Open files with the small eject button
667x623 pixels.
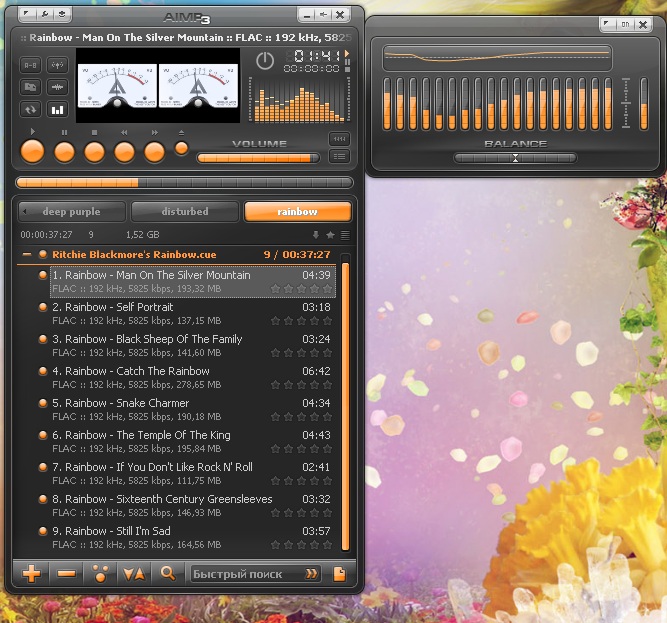[182, 148]
